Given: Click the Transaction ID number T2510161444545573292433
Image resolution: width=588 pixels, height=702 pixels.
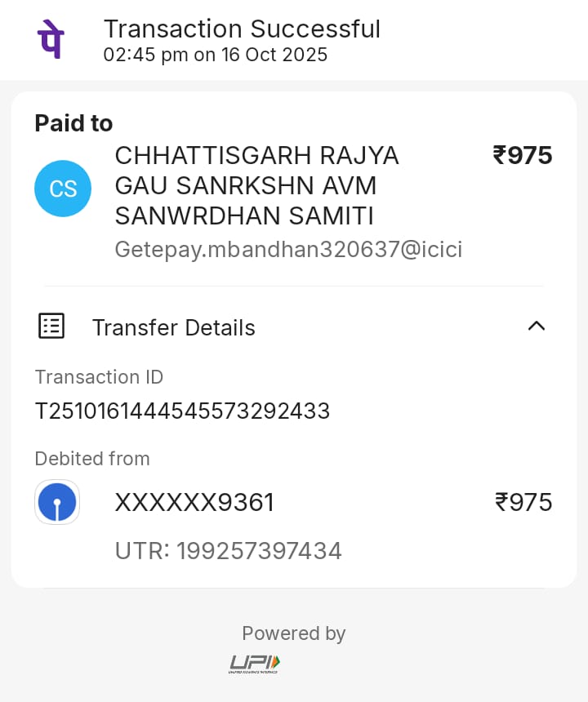Looking at the screenshot, I should pyautogui.click(x=182, y=411).
